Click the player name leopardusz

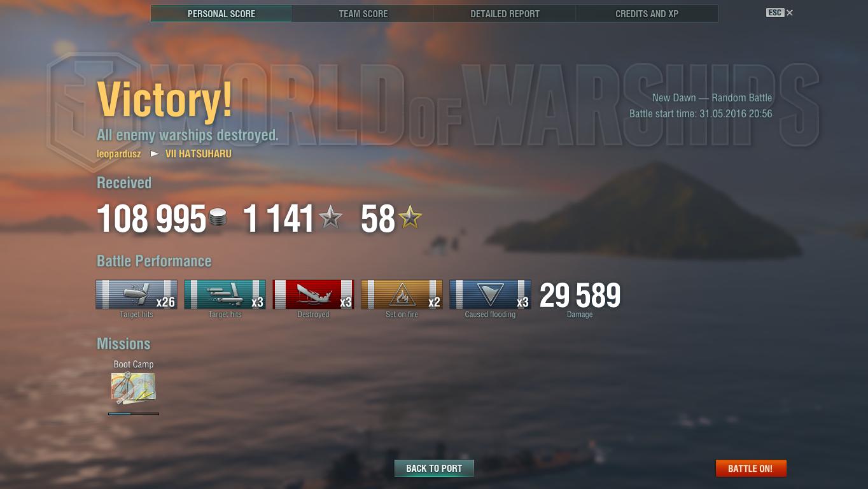click(x=119, y=154)
